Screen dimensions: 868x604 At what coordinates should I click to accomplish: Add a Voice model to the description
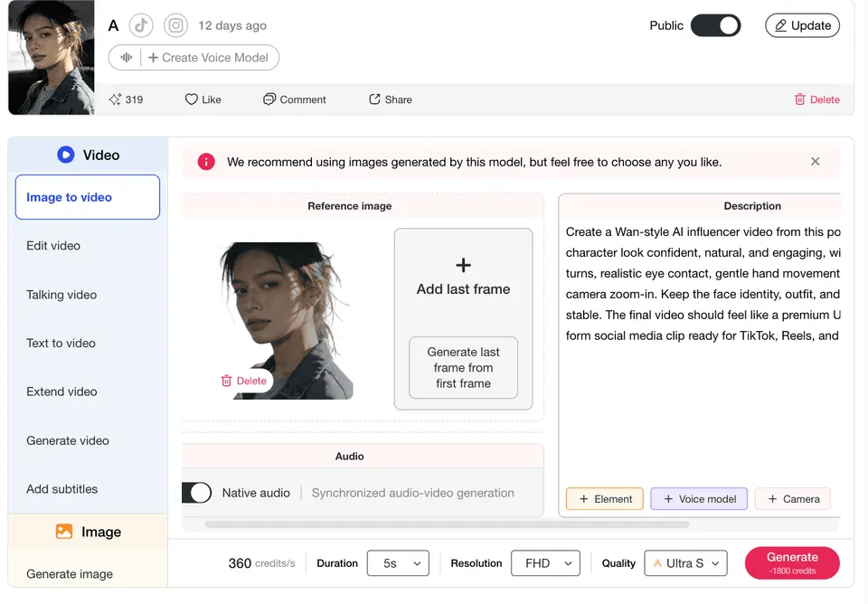coord(699,499)
